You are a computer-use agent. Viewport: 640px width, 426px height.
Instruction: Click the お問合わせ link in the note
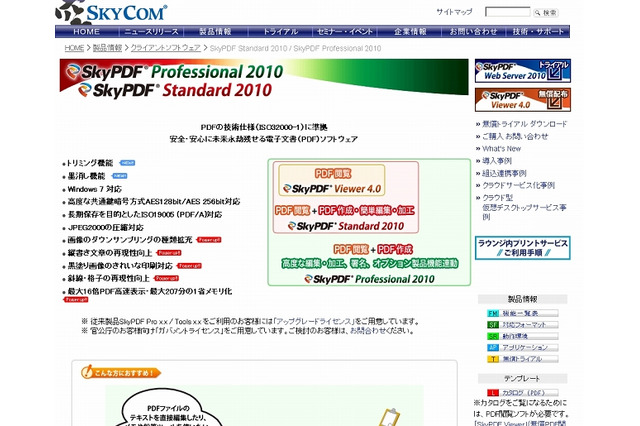368,331
